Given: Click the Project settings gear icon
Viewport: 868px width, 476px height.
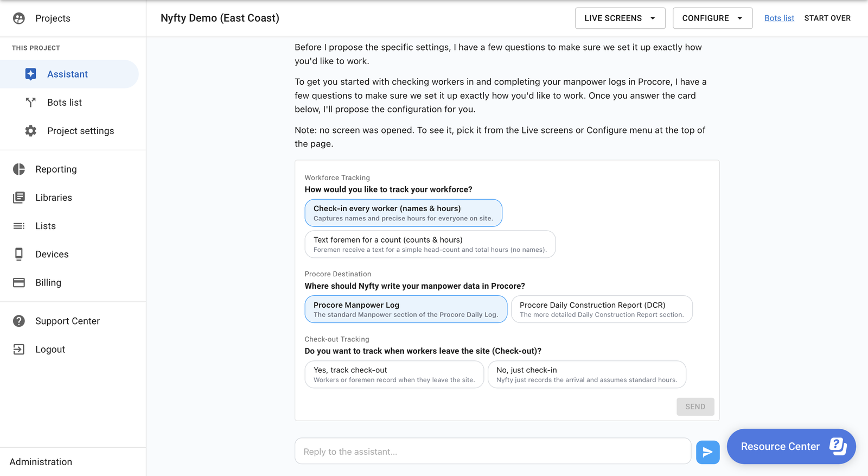Looking at the screenshot, I should 31,131.
